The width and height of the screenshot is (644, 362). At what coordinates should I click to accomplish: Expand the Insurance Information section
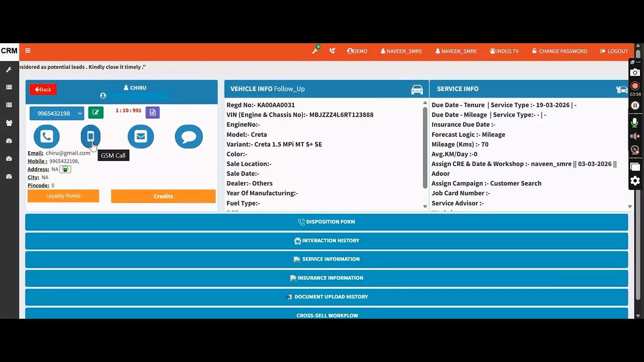point(327,278)
